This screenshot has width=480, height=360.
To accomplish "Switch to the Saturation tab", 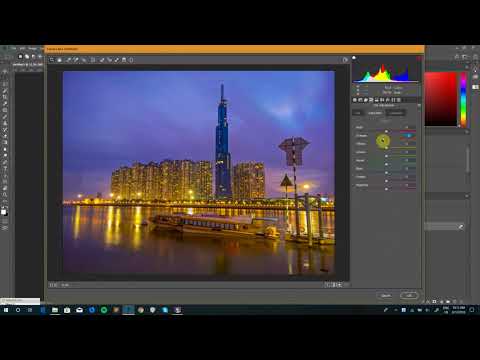I will (x=375, y=113).
